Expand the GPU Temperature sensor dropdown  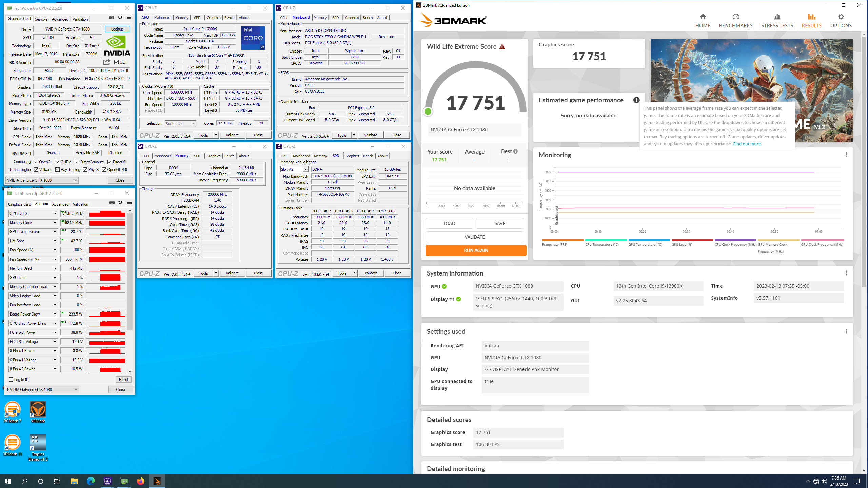(55, 232)
